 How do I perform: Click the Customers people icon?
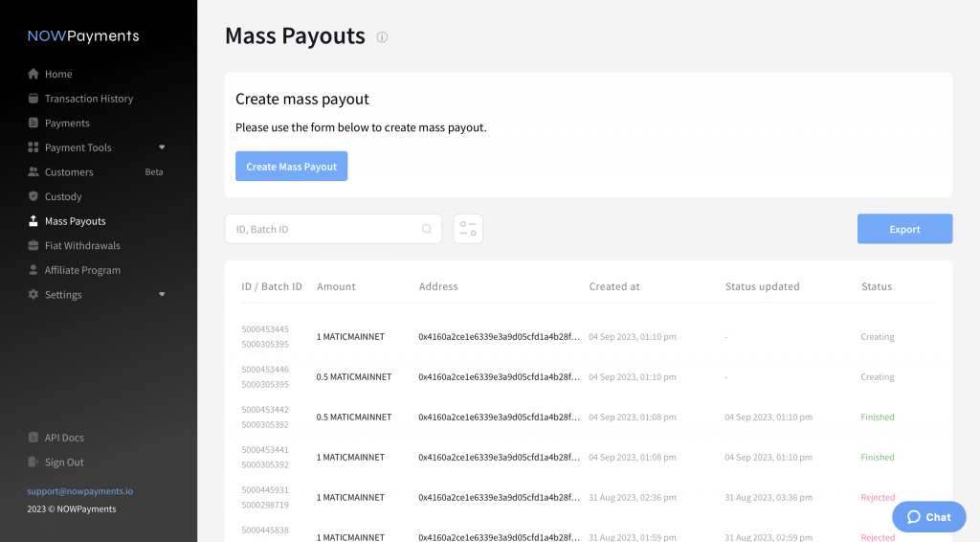(33, 171)
